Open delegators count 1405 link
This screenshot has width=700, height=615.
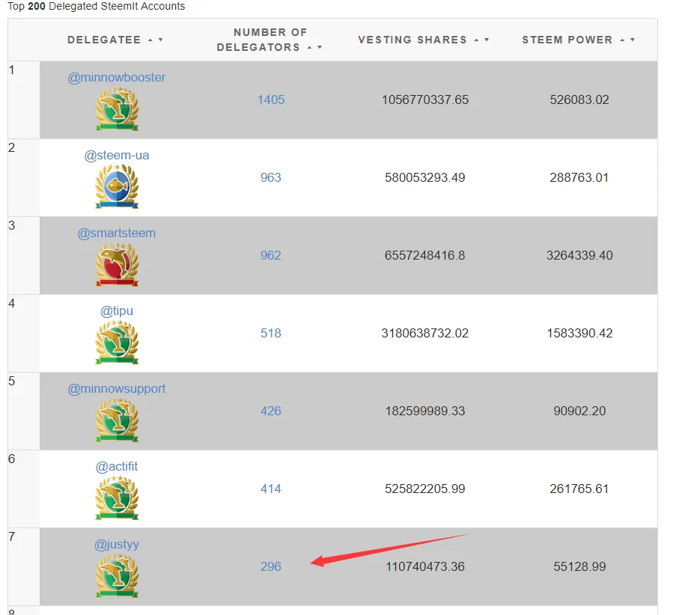point(271,100)
